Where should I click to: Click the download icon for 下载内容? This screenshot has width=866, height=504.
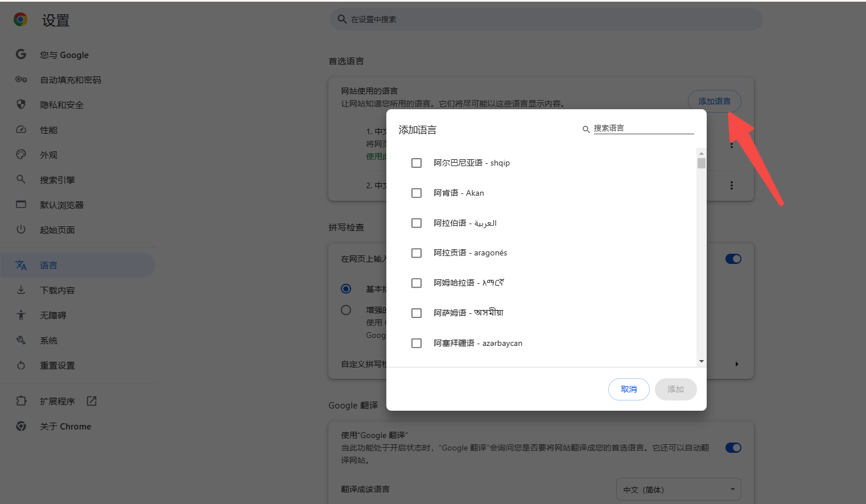coord(21,290)
